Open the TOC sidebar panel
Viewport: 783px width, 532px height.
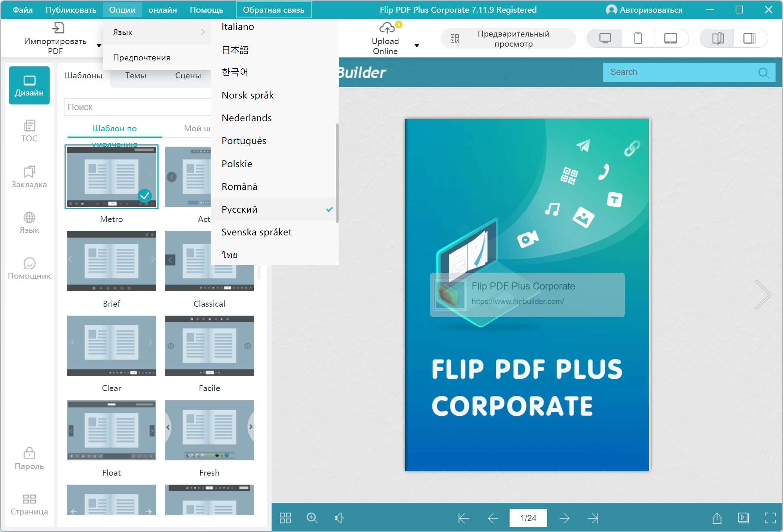(x=29, y=131)
